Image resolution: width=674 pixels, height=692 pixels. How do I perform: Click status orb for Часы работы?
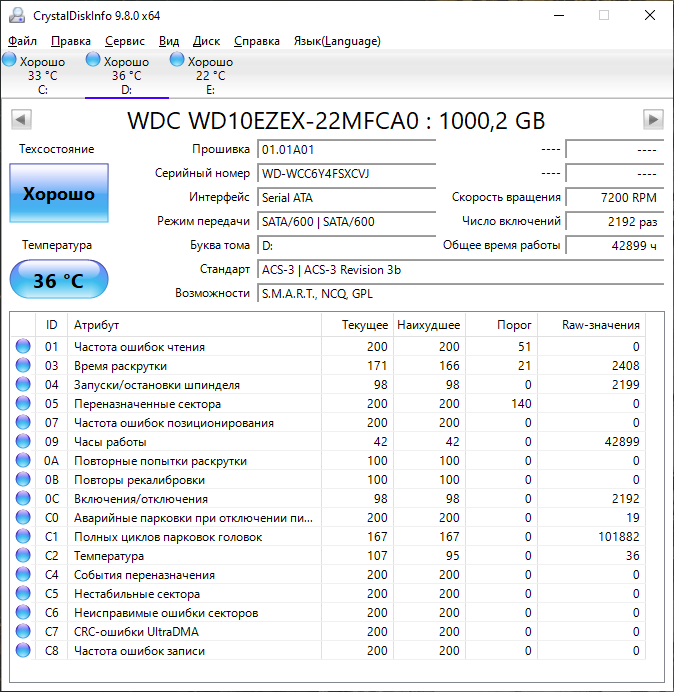pyautogui.click(x=23, y=441)
